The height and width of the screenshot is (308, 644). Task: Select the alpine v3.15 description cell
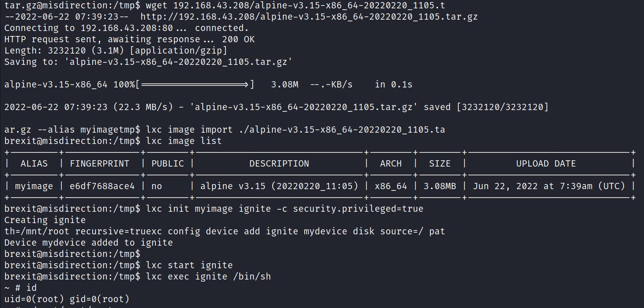pyautogui.click(x=279, y=186)
